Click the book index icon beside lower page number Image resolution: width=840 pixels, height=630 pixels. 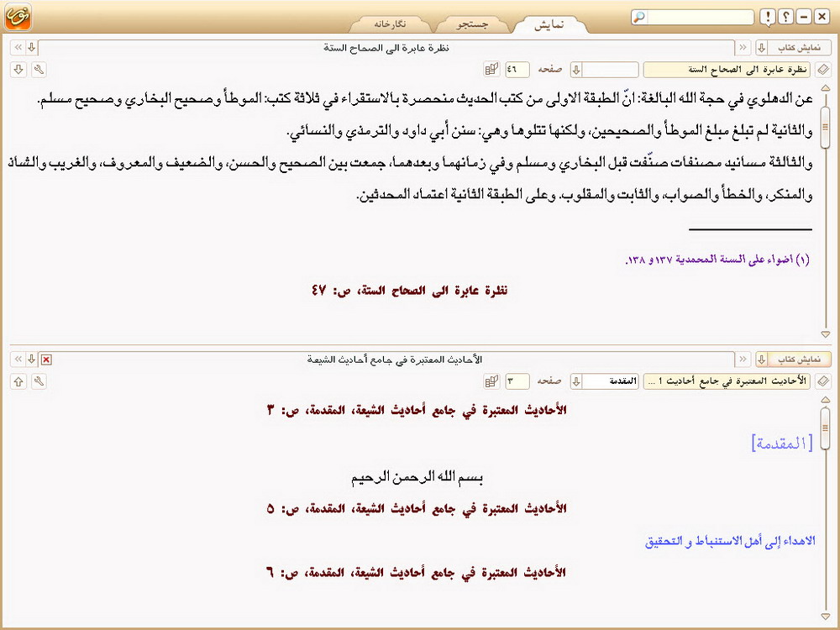click(x=491, y=381)
